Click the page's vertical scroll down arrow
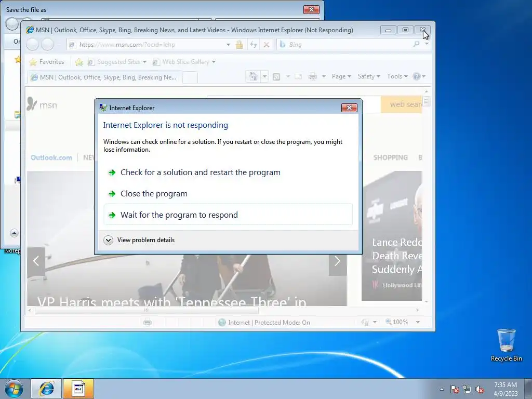Viewport: 532px width, 399px height. click(x=427, y=301)
